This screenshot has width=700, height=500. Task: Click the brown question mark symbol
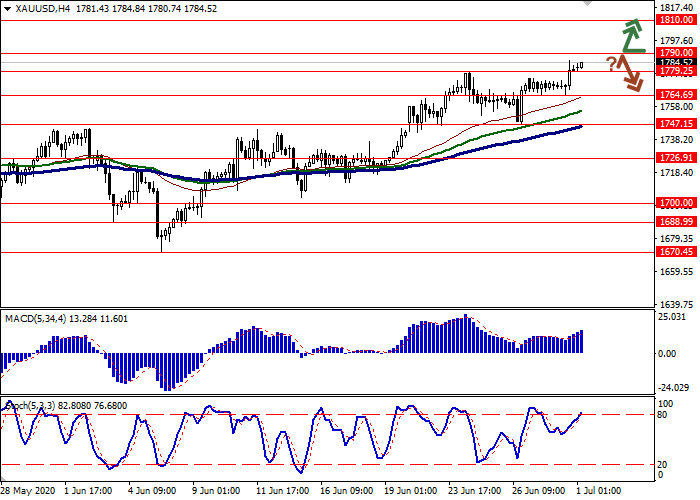tap(610, 64)
